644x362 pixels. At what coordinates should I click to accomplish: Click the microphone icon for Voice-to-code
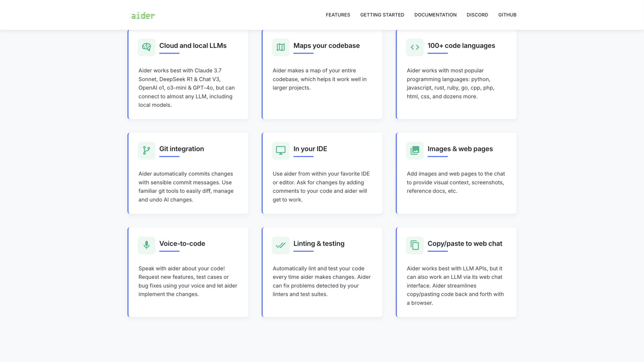pyautogui.click(x=147, y=245)
